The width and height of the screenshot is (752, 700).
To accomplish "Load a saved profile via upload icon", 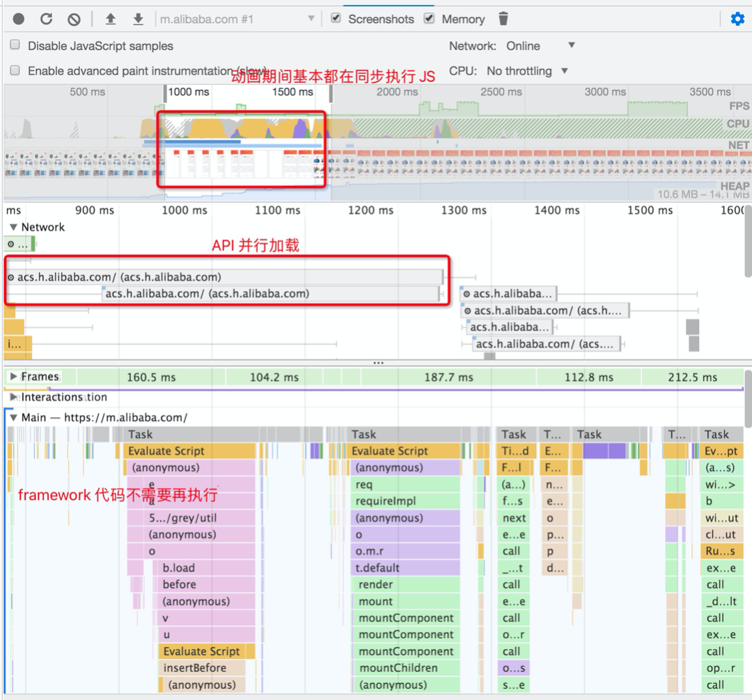I will coord(110,19).
